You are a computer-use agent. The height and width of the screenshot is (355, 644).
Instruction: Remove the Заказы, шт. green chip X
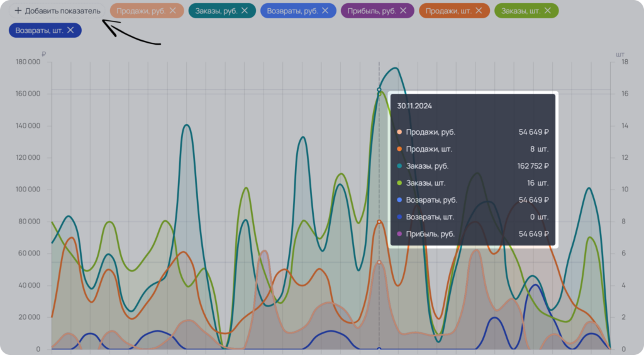click(x=548, y=11)
